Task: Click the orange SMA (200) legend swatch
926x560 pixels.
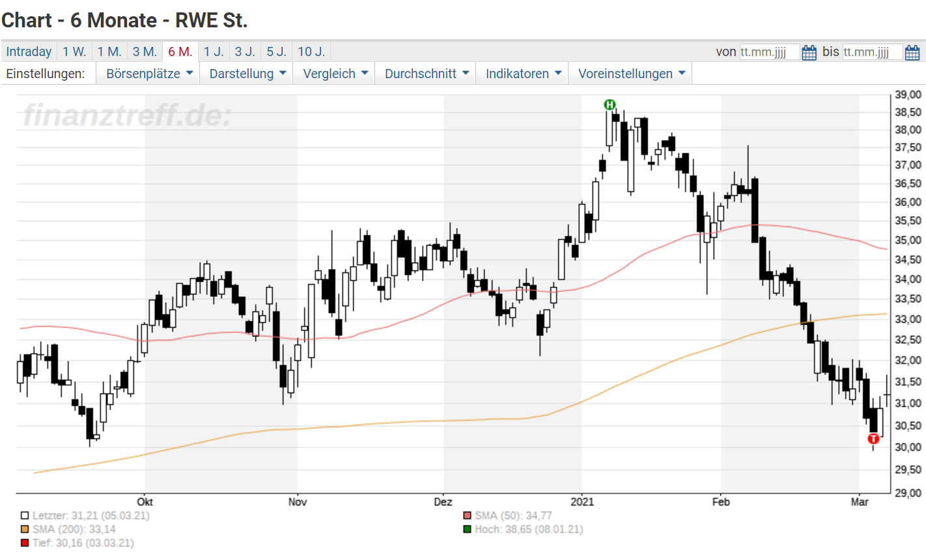Action: click(x=25, y=529)
